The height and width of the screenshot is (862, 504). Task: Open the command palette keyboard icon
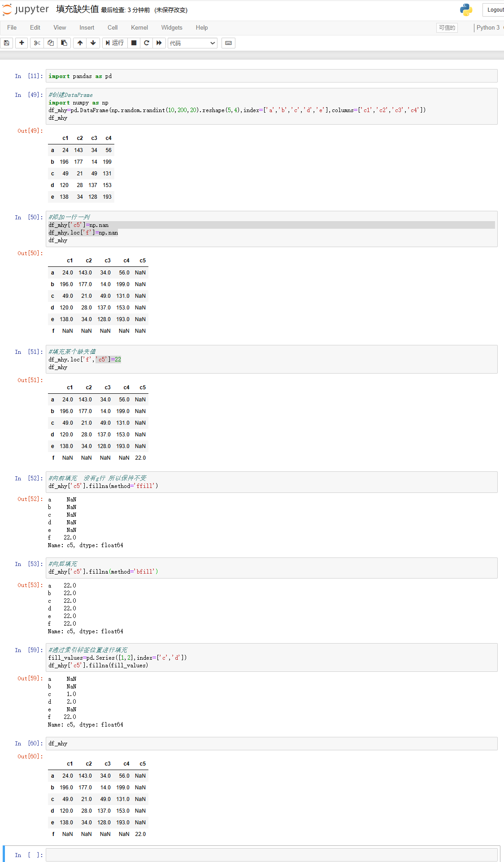click(229, 43)
